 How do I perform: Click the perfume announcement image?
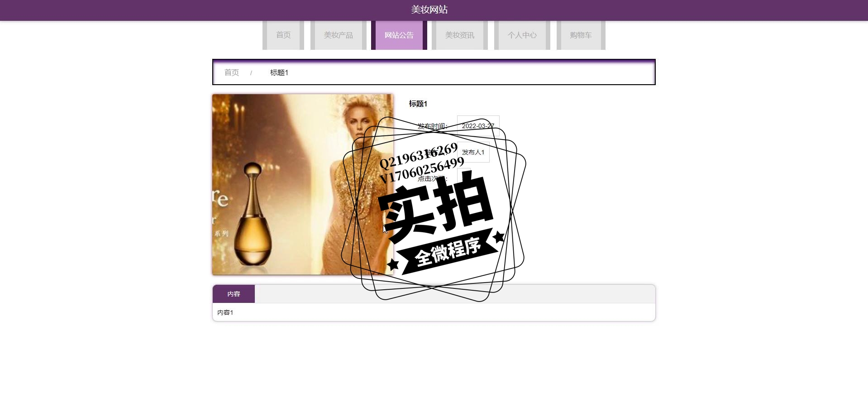click(x=303, y=185)
